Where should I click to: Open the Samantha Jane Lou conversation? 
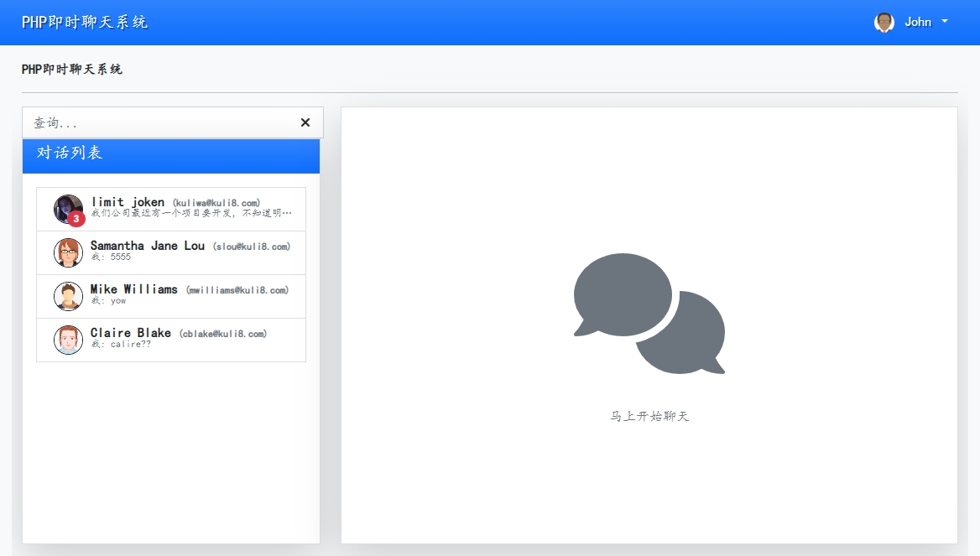coord(148,246)
